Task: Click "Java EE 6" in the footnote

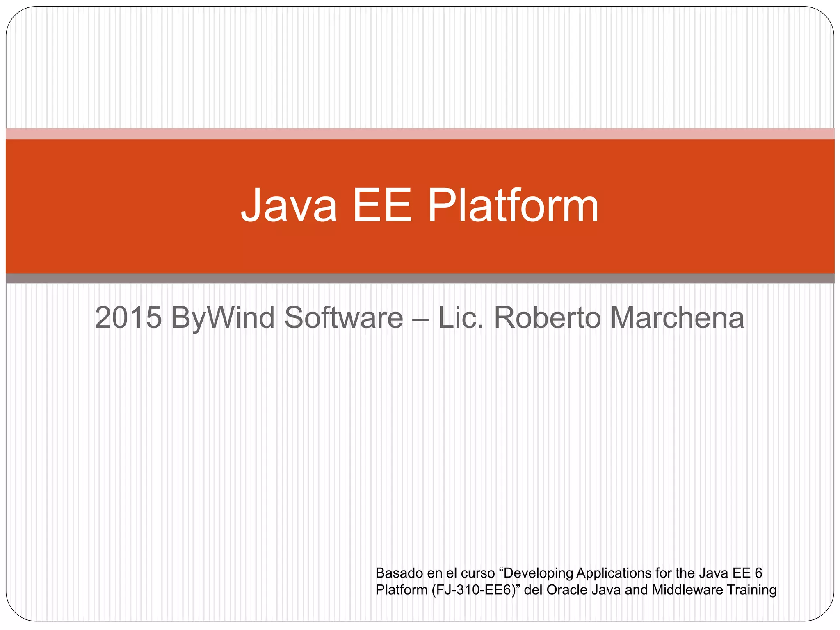Action: (x=730, y=573)
